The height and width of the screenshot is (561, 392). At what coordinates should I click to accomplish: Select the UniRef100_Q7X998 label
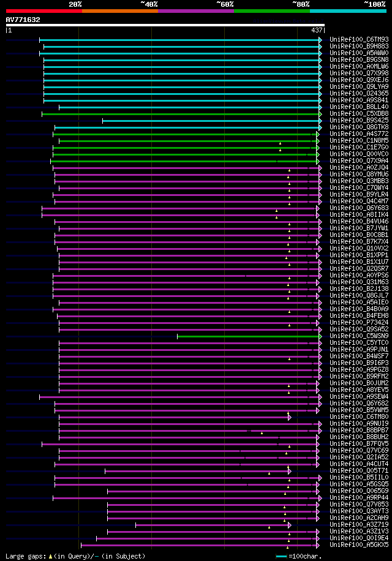pos(359,73)
